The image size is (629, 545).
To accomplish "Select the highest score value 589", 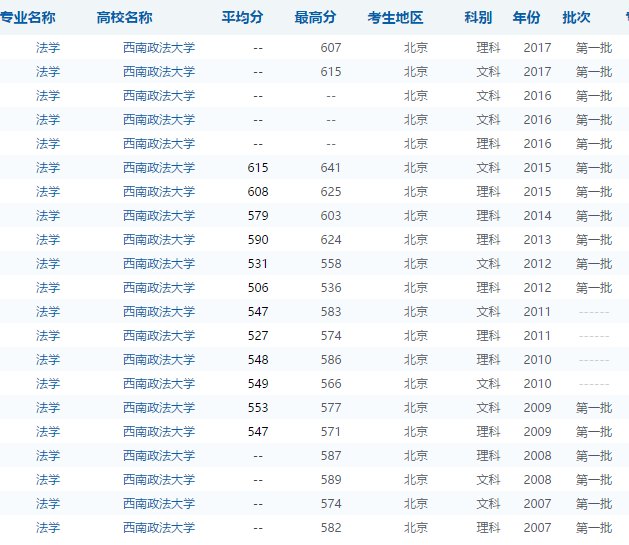I will click(331, 480).
